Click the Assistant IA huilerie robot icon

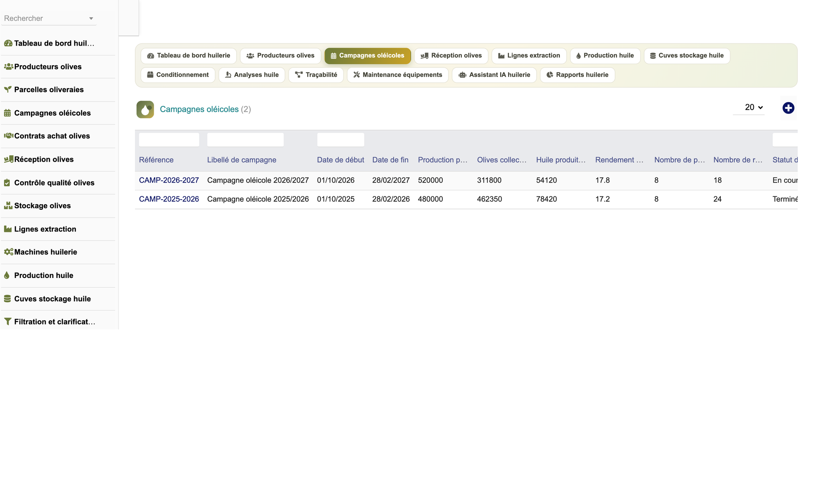click(x=462, y=75)
